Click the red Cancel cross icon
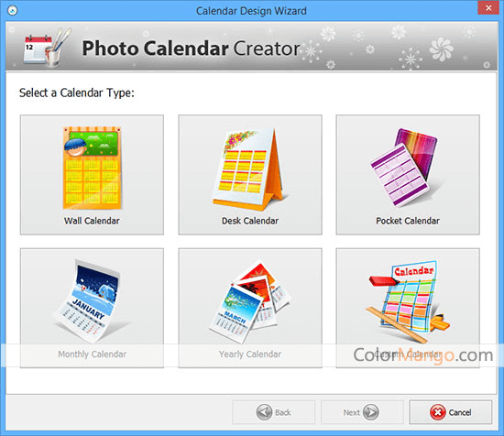 437,412
